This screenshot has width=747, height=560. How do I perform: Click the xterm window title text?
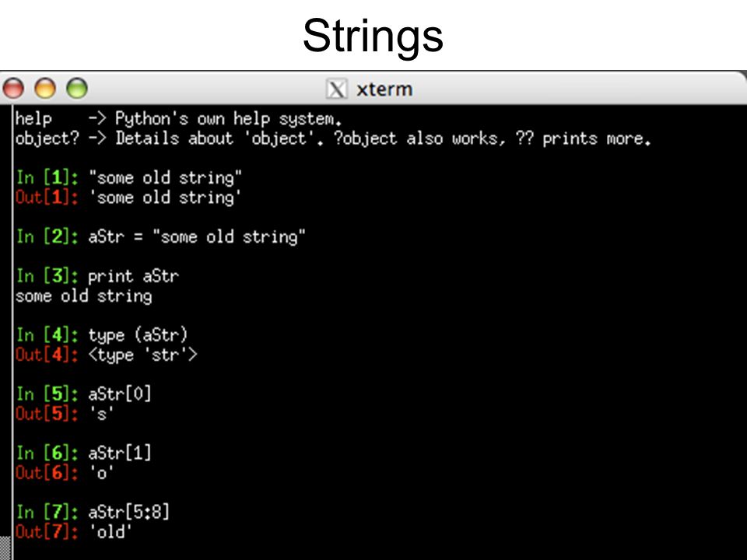(x=384, y=89)
